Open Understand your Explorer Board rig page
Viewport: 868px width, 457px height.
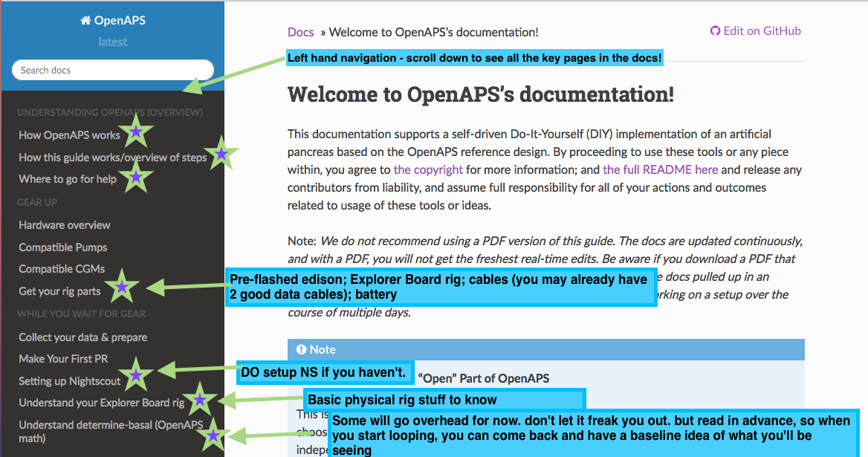pyautogui.click(x=101, y=403)
